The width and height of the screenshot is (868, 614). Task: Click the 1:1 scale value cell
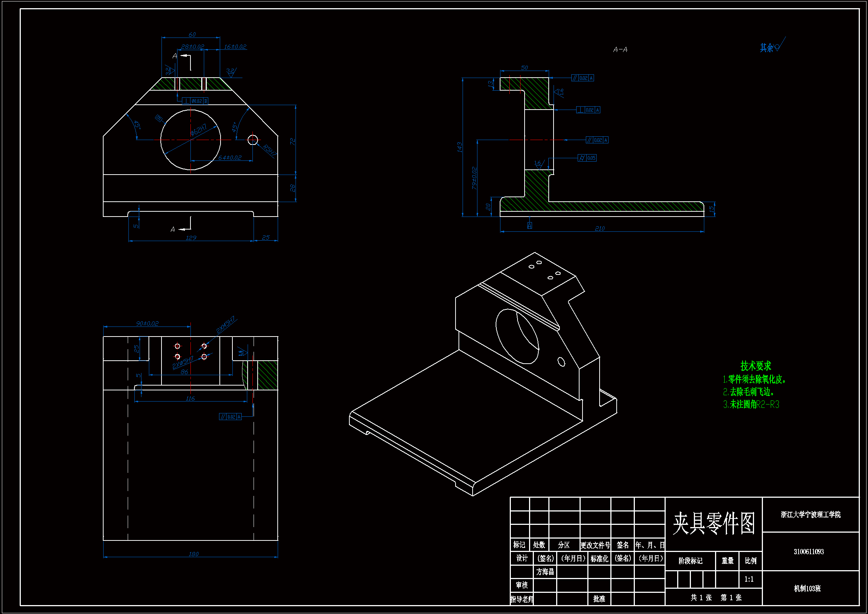click(x=749, y=579)
